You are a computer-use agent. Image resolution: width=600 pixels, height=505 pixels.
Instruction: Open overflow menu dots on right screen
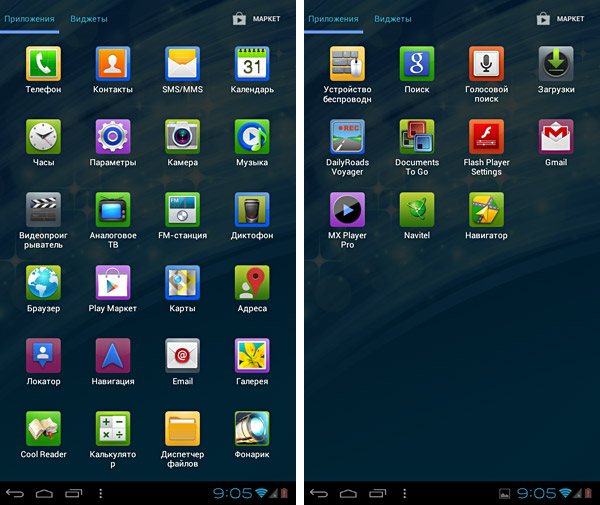pos(404,494)
